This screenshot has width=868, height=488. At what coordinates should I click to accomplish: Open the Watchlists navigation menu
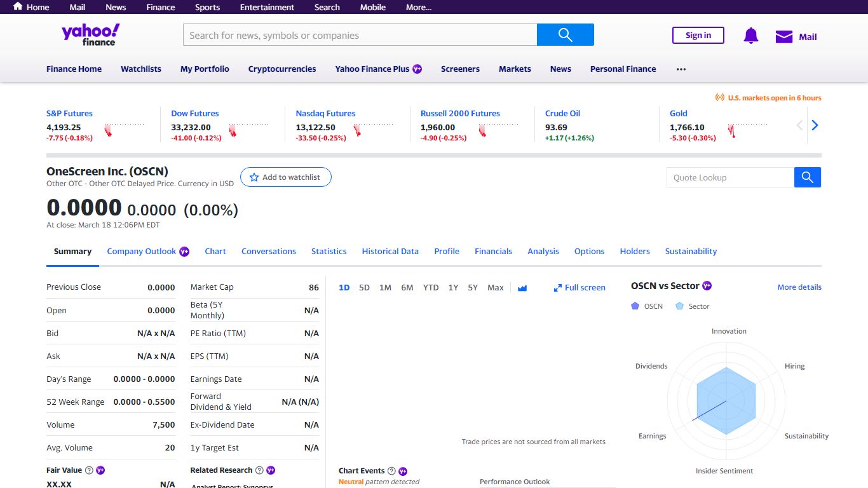point(141,69)
